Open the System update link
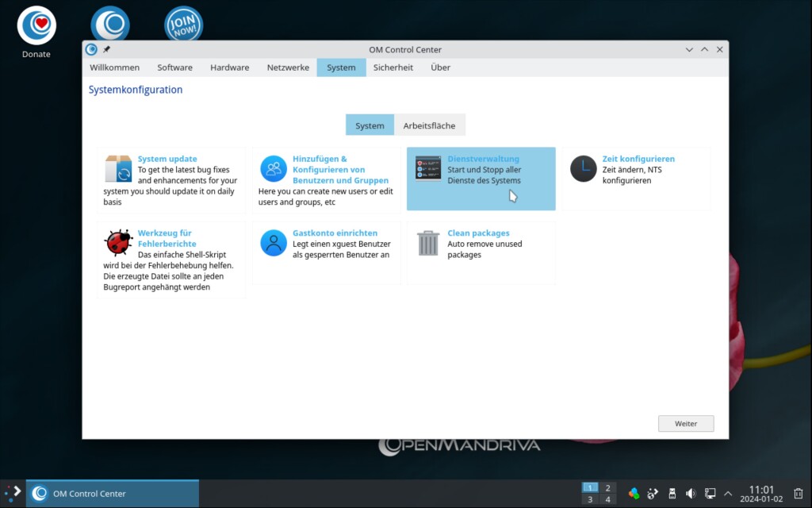Screen dimensions: 812x508 pos(167,159)
